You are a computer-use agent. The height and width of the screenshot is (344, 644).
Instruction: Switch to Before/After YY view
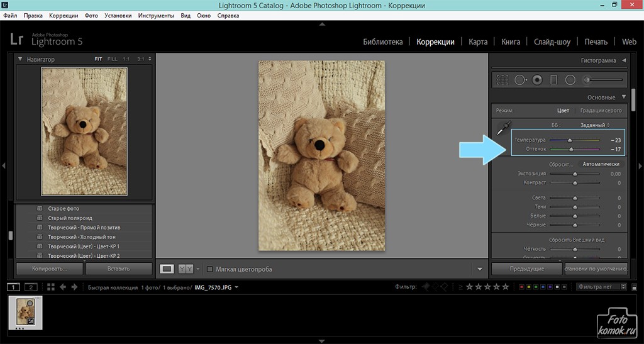pos(186,269)
